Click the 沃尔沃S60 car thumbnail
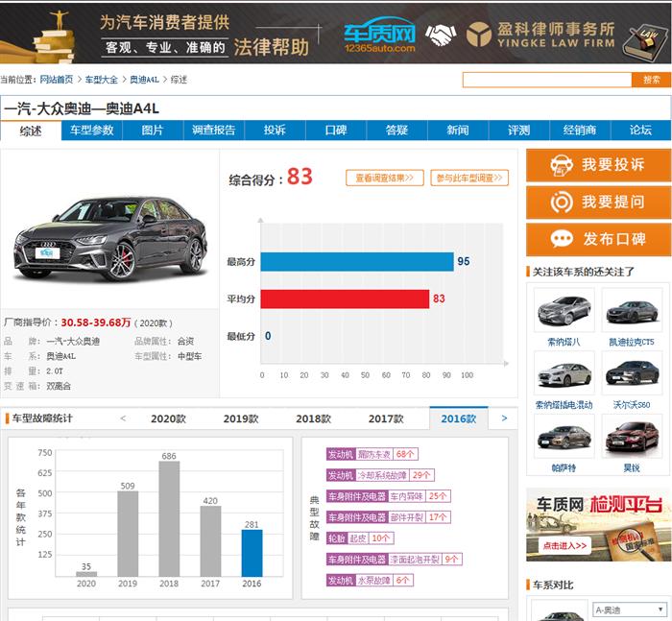The image size is (672, 621). tap(632, 372)
